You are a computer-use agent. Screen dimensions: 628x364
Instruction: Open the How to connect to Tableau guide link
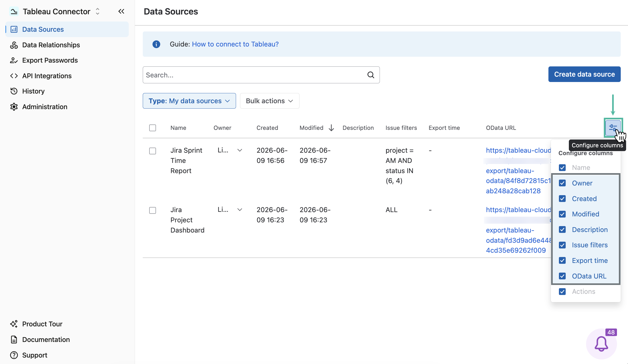coord(235,44)
